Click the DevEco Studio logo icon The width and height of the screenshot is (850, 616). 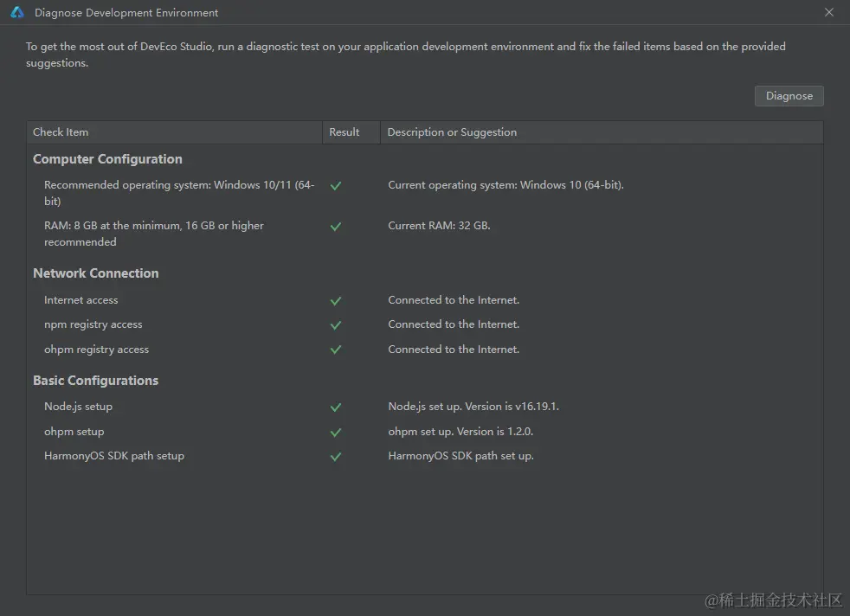coord(17,12)
